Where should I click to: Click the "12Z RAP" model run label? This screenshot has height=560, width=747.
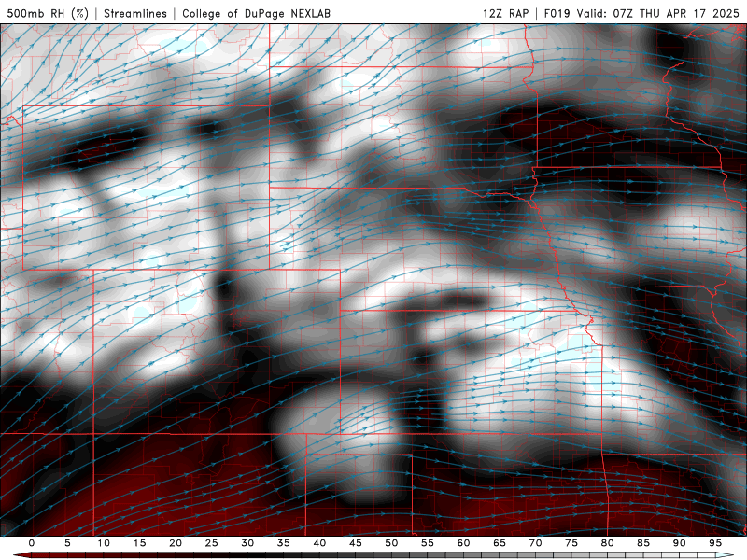[x=505, y=13]
